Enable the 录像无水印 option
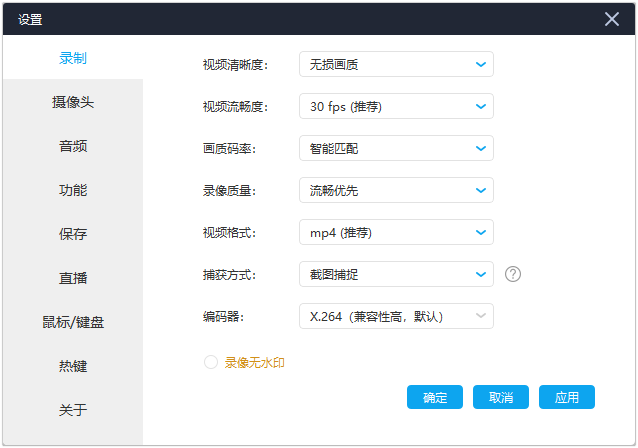 coord(211,362)
